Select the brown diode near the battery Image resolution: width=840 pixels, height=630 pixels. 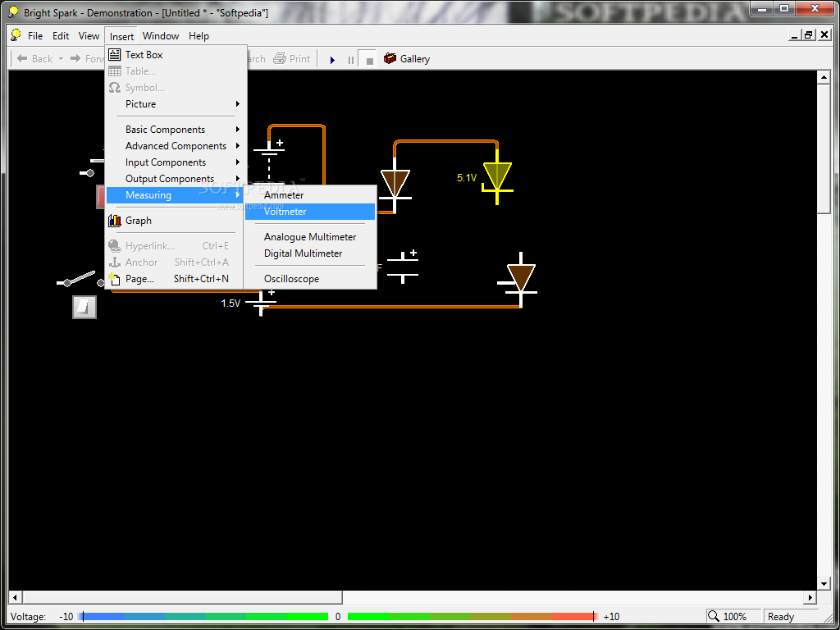click(395, 185)
